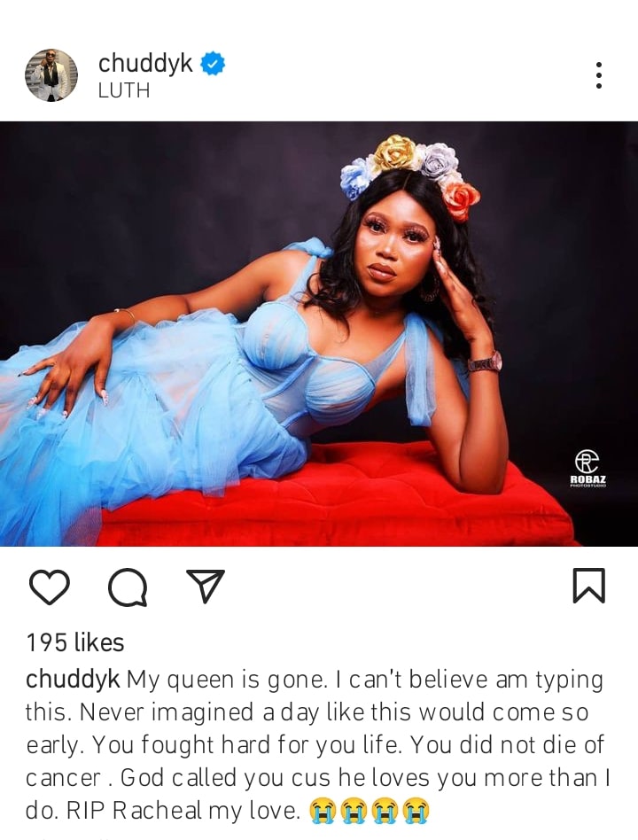View the 195 likes list
This screenshot has width=638, height=840.
click(75, 642)
